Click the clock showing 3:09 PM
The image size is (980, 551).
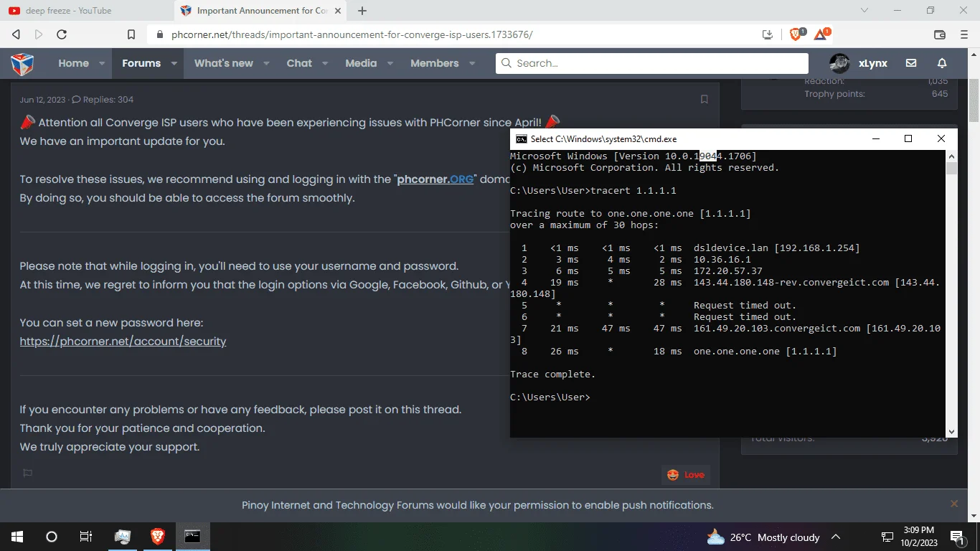pos(918,537)
